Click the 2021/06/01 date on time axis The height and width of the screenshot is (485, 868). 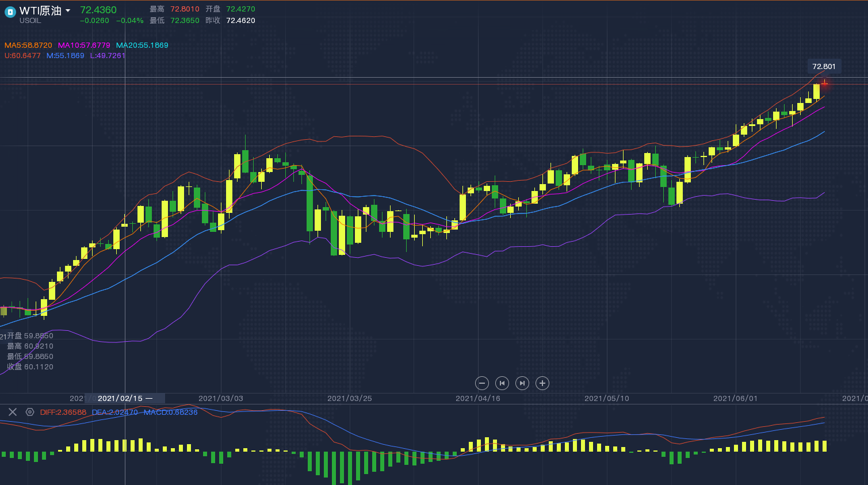click(x=735, y=398)
